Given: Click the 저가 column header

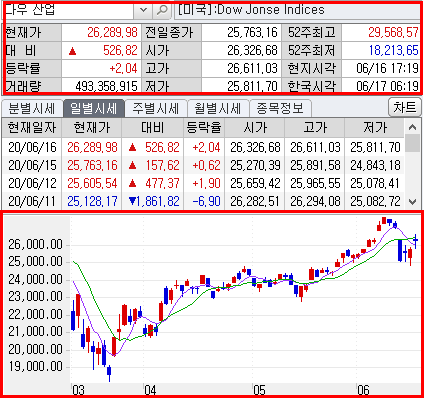Looking at the screenshot, I should (375, 128).
